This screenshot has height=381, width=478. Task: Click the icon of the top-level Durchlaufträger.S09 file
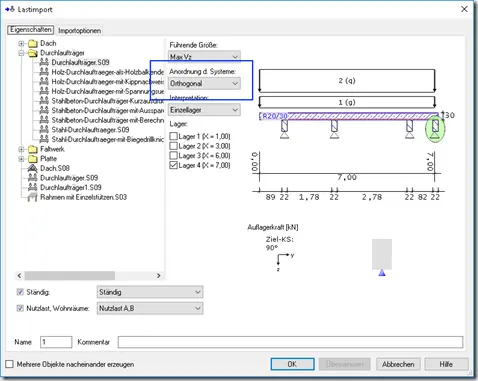pos(33,178)
